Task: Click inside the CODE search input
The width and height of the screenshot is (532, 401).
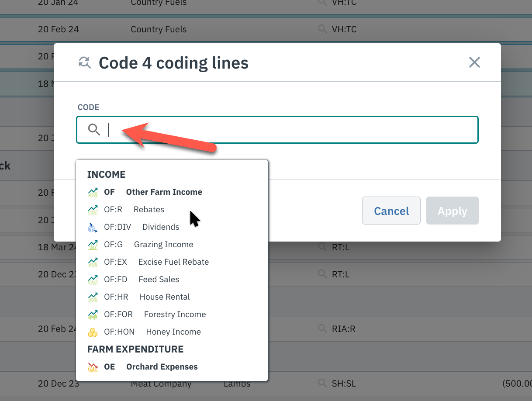Action: (262, 130)
